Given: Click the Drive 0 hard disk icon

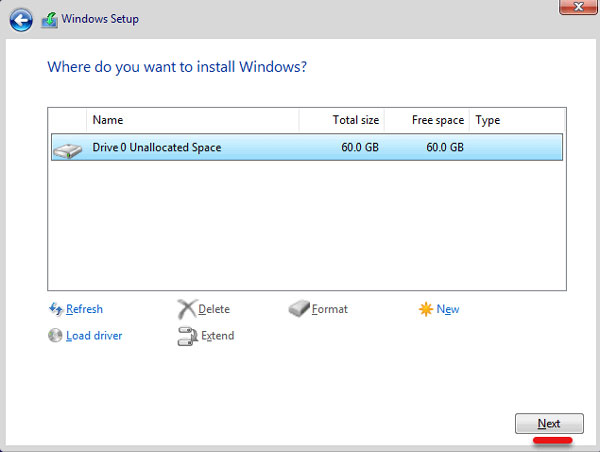Looking at the screenshot, I should click(x=68, y=150).
